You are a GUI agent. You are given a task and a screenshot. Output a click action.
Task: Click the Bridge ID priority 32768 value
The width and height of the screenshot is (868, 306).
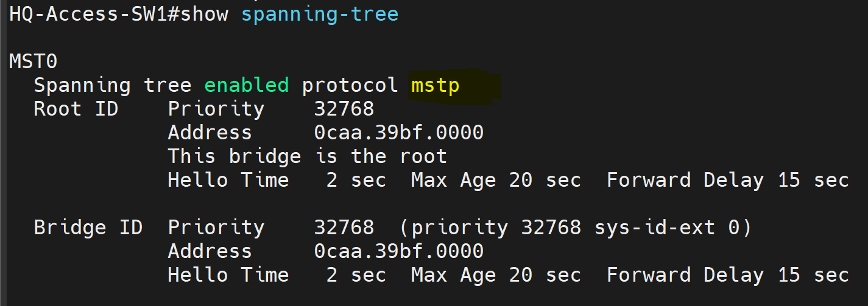[344, 228]
